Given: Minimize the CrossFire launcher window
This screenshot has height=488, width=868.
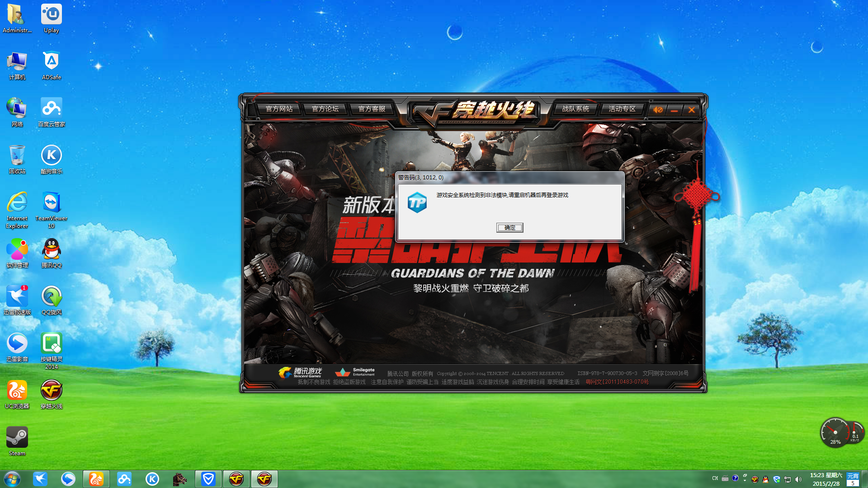Looking at the screenshot, I should coord(674,110).
